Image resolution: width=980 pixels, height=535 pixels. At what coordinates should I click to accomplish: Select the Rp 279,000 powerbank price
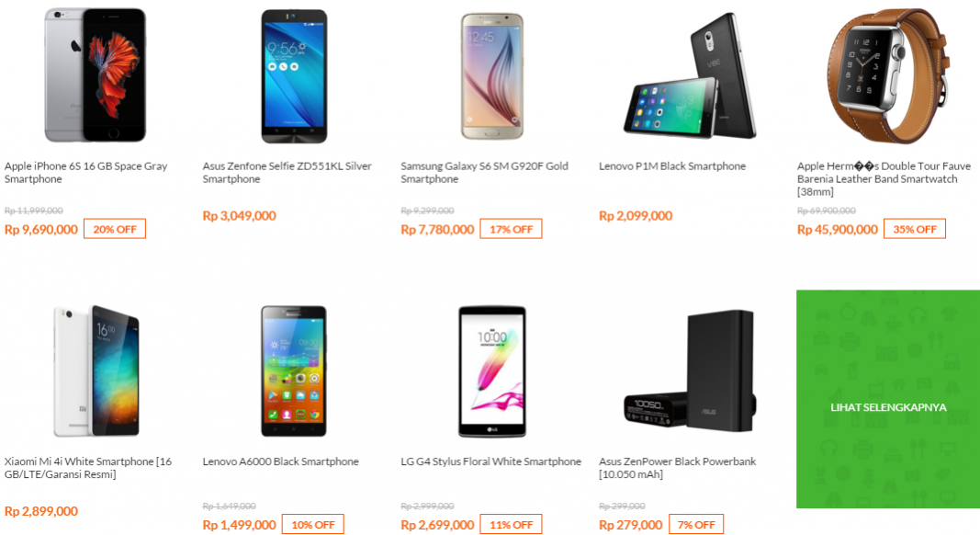[630, 525]
